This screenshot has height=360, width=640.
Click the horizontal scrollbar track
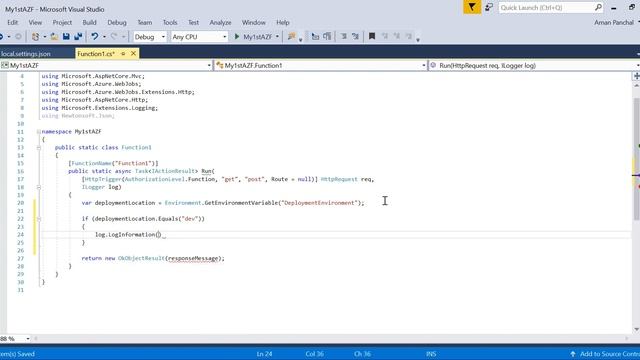coord(331,338)
